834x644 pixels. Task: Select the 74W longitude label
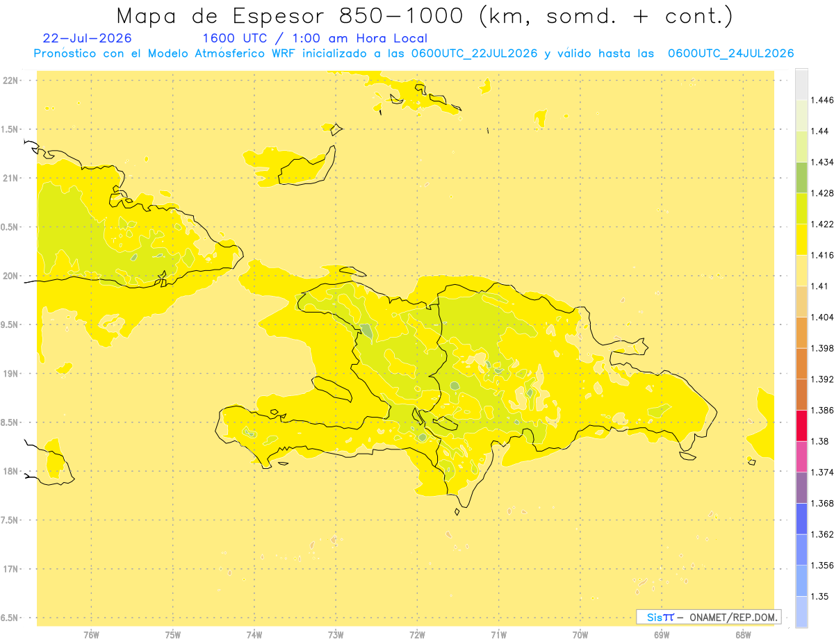[254, 634]
